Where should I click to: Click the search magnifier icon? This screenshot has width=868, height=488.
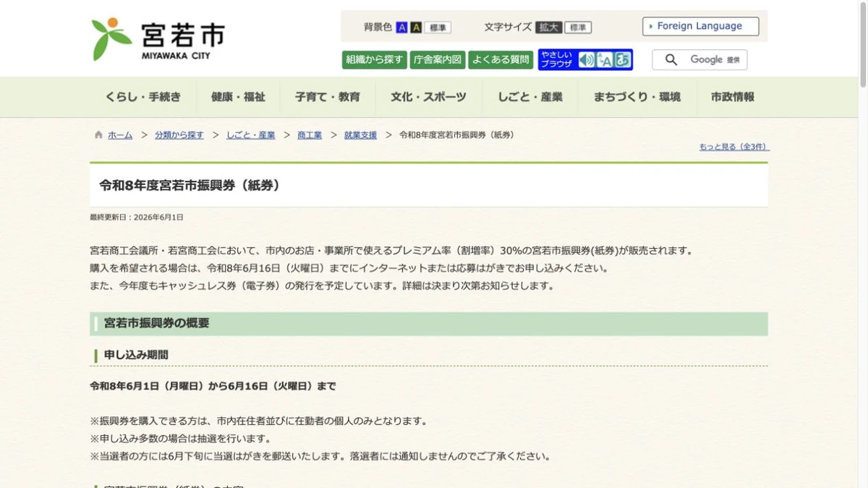(671, 60)
